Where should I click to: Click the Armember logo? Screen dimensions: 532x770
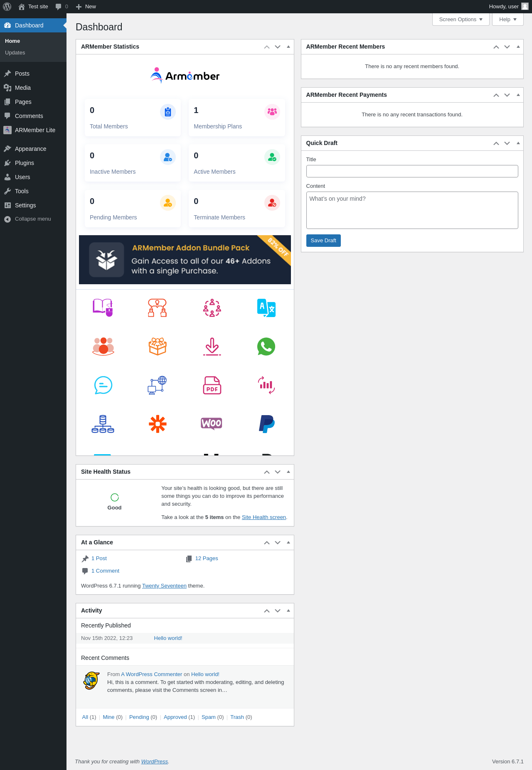(185, 76)
